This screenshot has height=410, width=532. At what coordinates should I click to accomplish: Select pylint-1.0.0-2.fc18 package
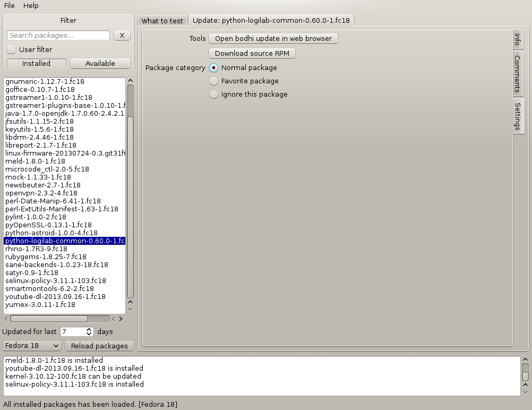tap(64, 217)
